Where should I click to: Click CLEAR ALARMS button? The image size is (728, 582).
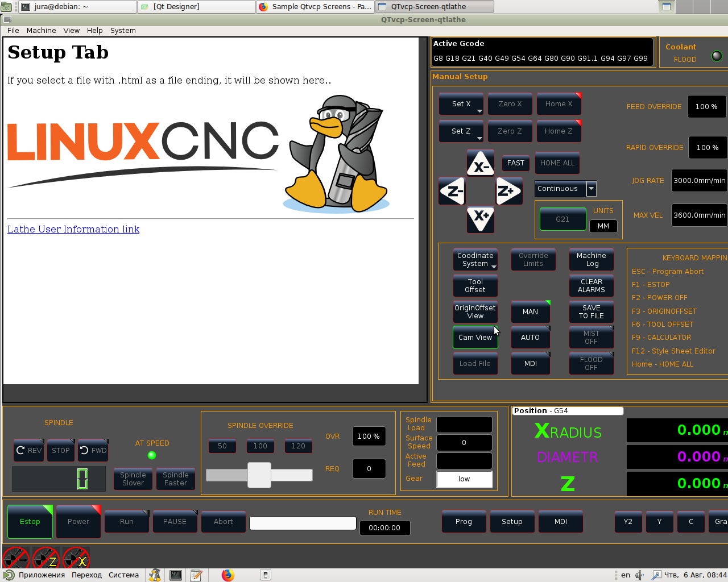point(591,286)
